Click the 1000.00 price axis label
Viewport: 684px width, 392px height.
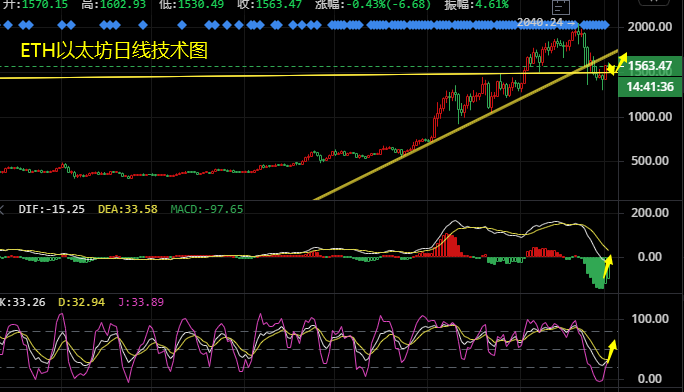click(x=650, y=117)
